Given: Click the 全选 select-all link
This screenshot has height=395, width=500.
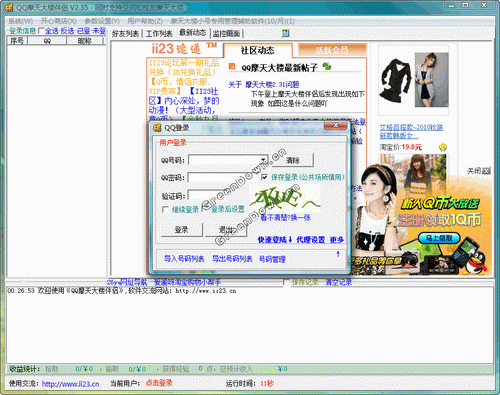Looking at the screenshot, I should click(52, 31).
